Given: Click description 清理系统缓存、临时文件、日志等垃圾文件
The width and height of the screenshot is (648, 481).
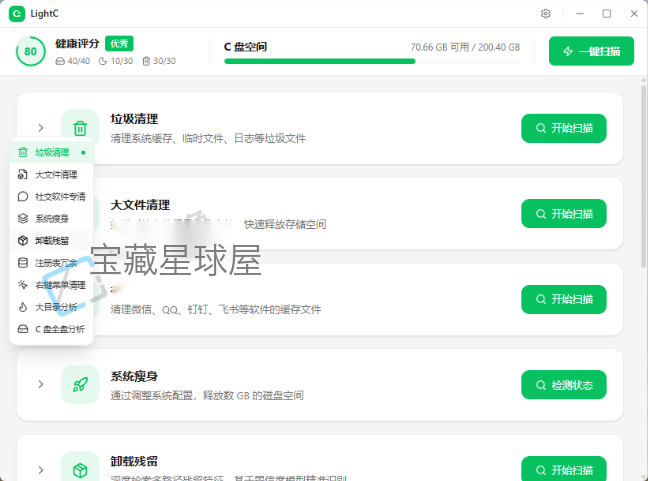Looking at the screenshot, I should [x=208, y=138].
